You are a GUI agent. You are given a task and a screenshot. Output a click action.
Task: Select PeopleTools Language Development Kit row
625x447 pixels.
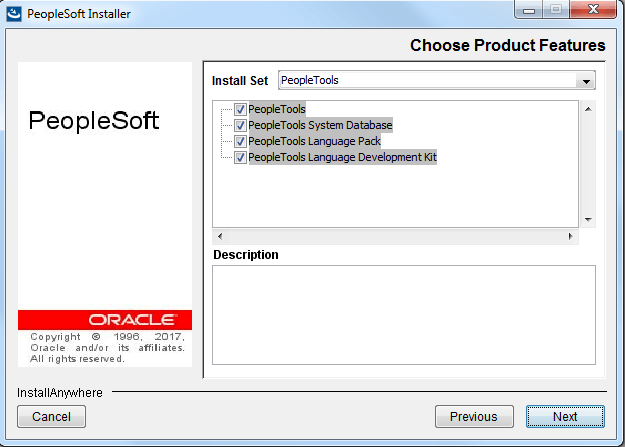coord(342,157)
